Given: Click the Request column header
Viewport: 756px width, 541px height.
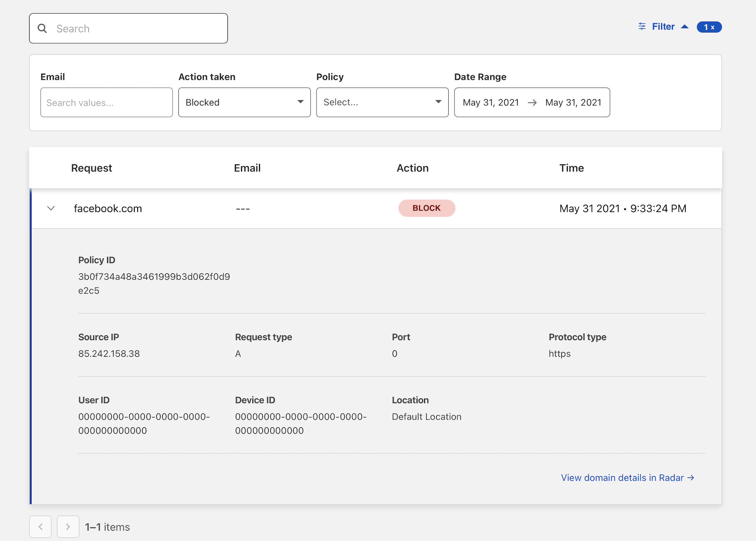Looking at the screenshot, I should click(x=91, y=168).
